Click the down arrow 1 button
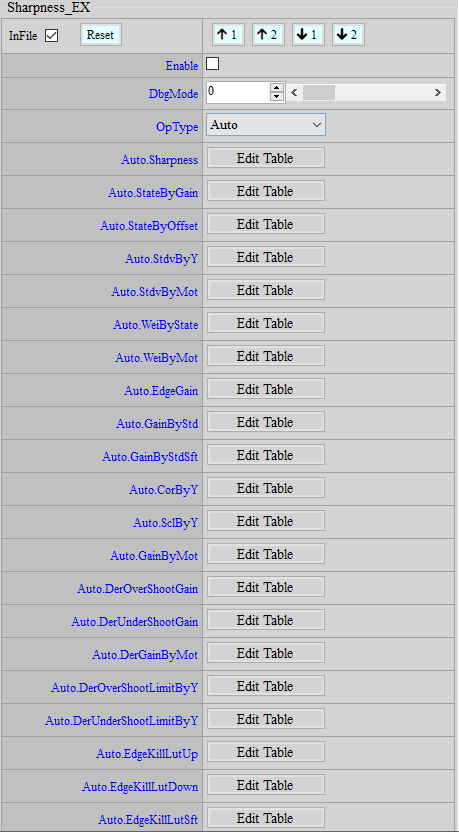The image size is (459, 832). point(308,35)
